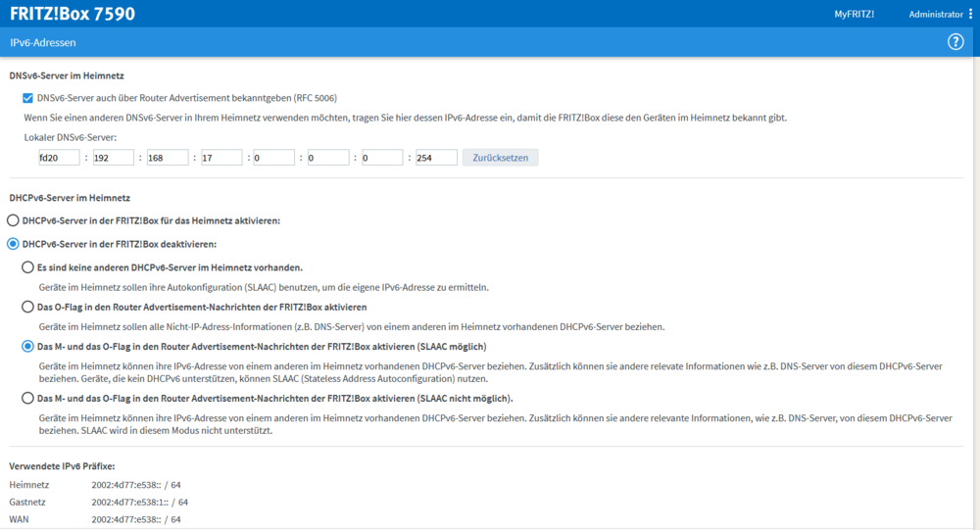The height and width of the screenshot is (530, 980).
Task: Click the IPv6-Adressen page header
Action: coord(43,43)
